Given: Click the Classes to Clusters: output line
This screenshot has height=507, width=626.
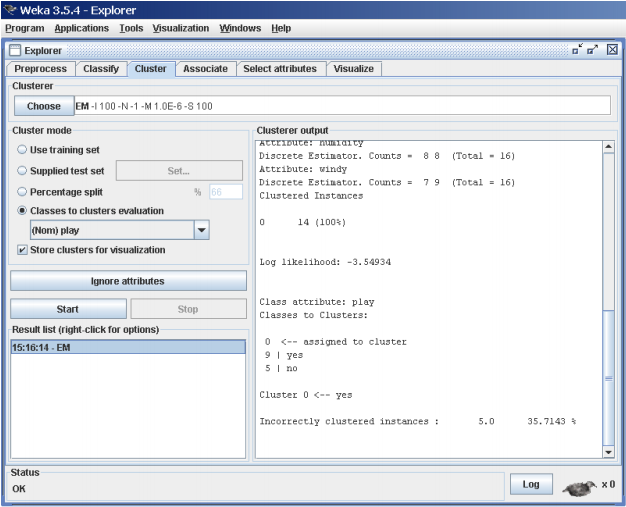Looking at the screenshot, I should 313,315.
